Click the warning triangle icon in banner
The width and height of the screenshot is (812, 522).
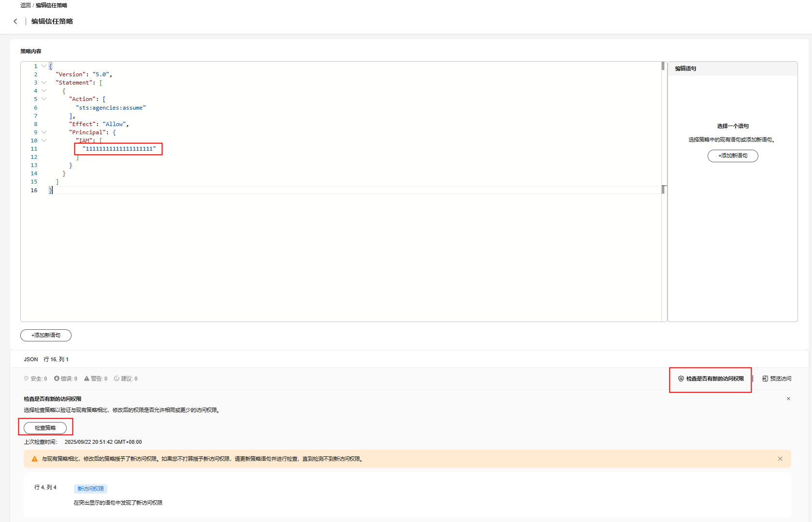tap(35, 459)
